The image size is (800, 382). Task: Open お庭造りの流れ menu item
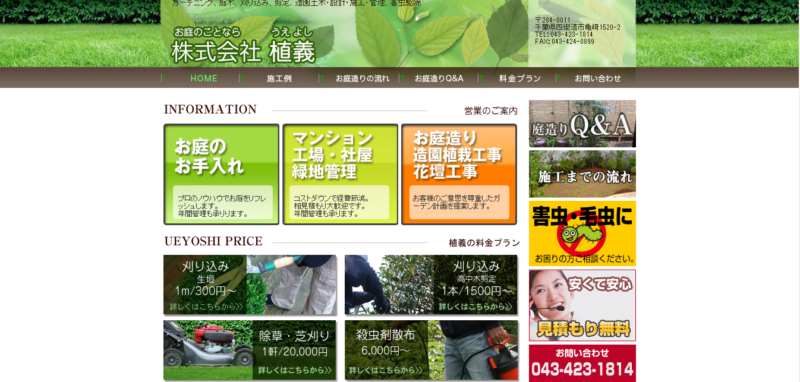(x=362, y=79)
